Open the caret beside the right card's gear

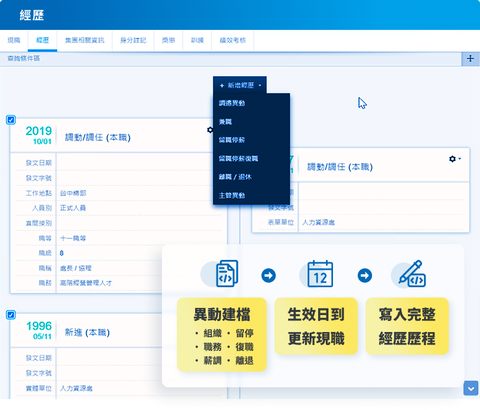coord(460,159)
